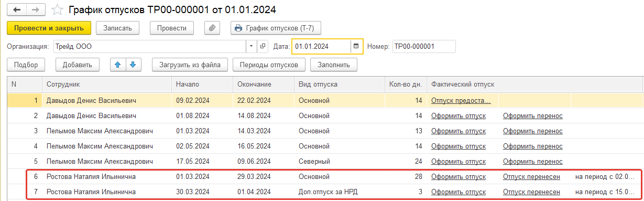This screenshot has height=201, width=644.
Task: Open Отпуск перенесен link in row 6
Action: (x=532, y=176)
